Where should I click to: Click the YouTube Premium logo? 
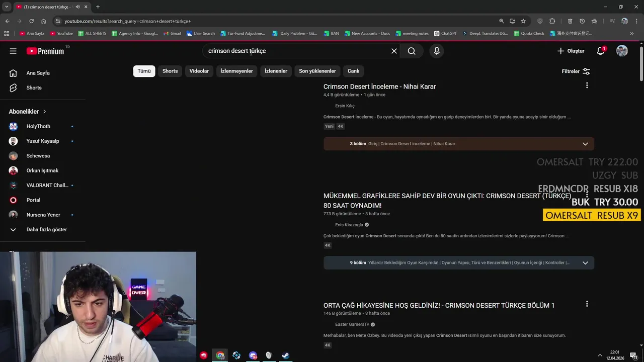[45, 51]
